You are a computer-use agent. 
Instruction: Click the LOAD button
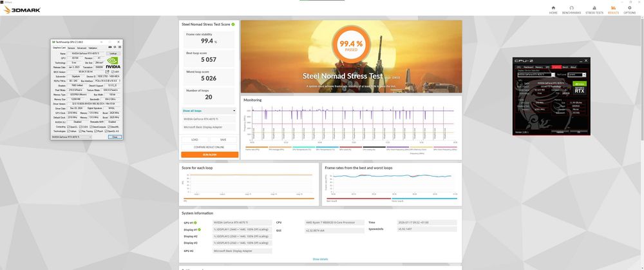click(x=194, y=140)
